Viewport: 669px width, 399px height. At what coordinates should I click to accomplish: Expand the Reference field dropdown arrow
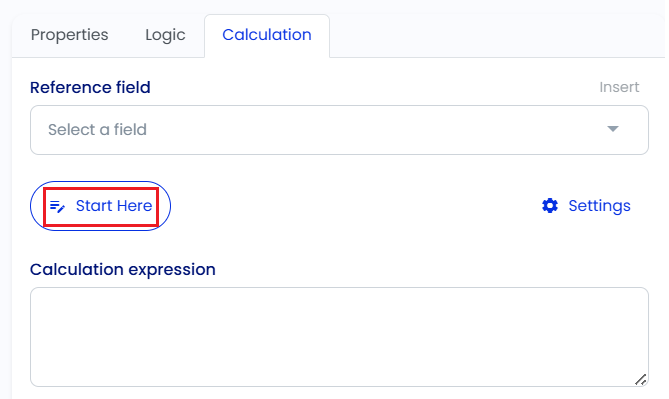613,129
